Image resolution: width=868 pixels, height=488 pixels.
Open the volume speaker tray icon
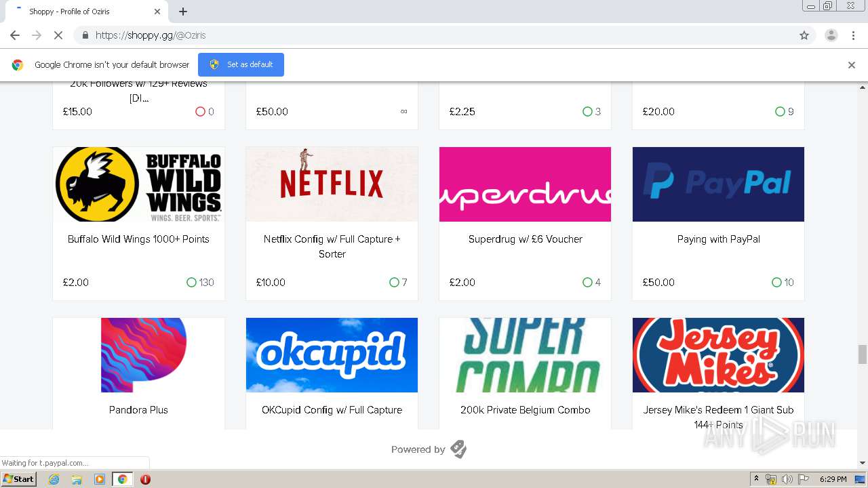point(787,479)
